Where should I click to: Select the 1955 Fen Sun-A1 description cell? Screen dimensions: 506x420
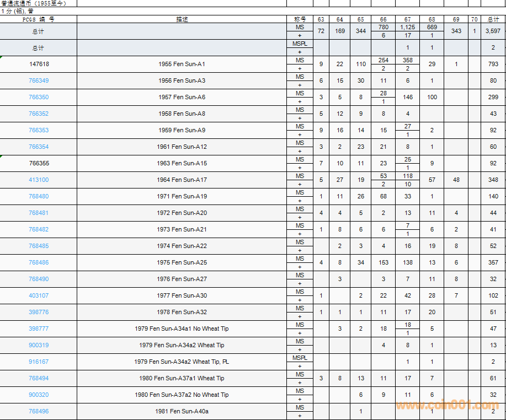coord(182,64)
